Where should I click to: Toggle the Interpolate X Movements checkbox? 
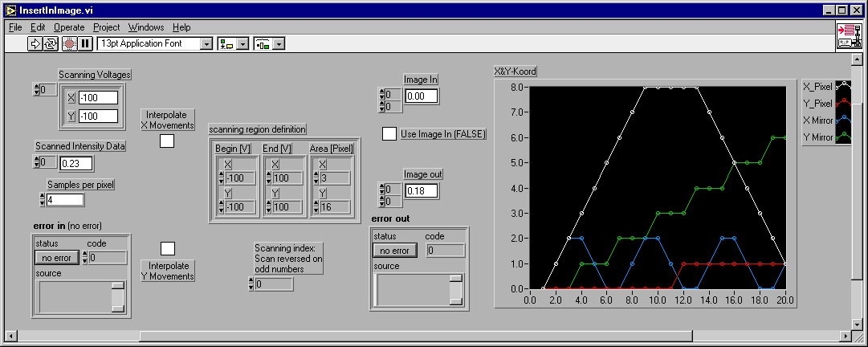pos(167,141)
